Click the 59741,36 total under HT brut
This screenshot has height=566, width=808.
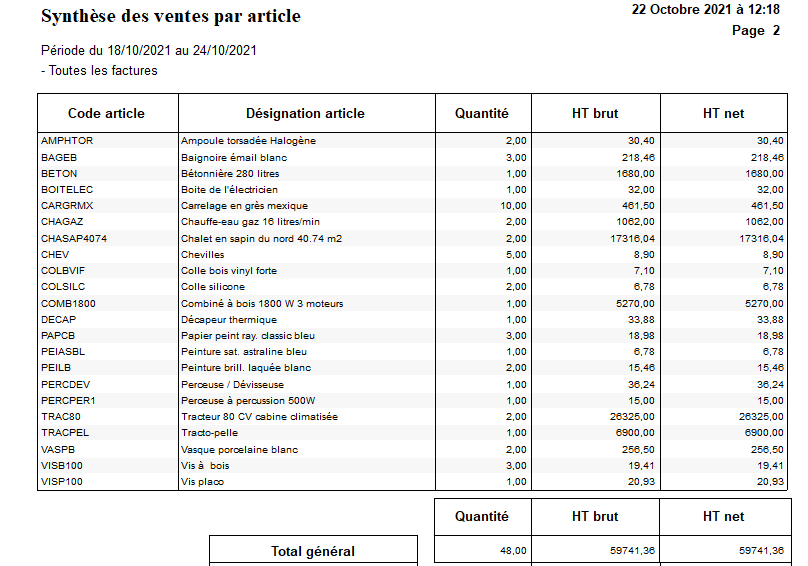tap(635, 551)
